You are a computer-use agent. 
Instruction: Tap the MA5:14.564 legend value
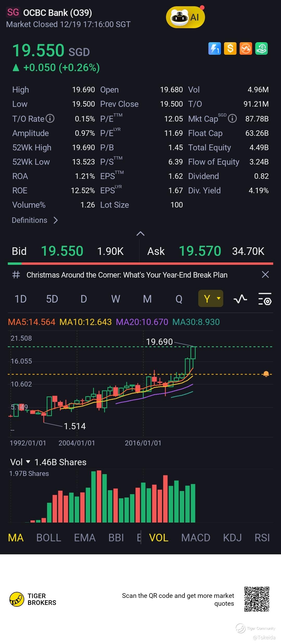[x=32, y=322]
